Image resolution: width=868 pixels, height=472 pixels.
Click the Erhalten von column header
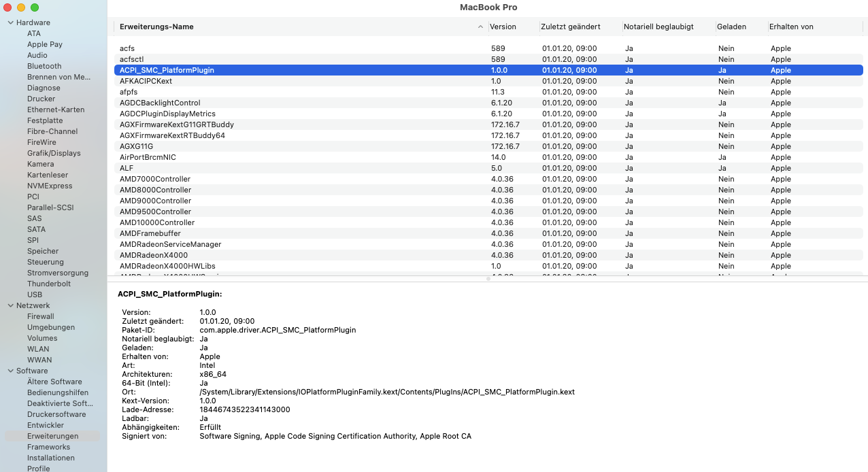coord(791,27)
